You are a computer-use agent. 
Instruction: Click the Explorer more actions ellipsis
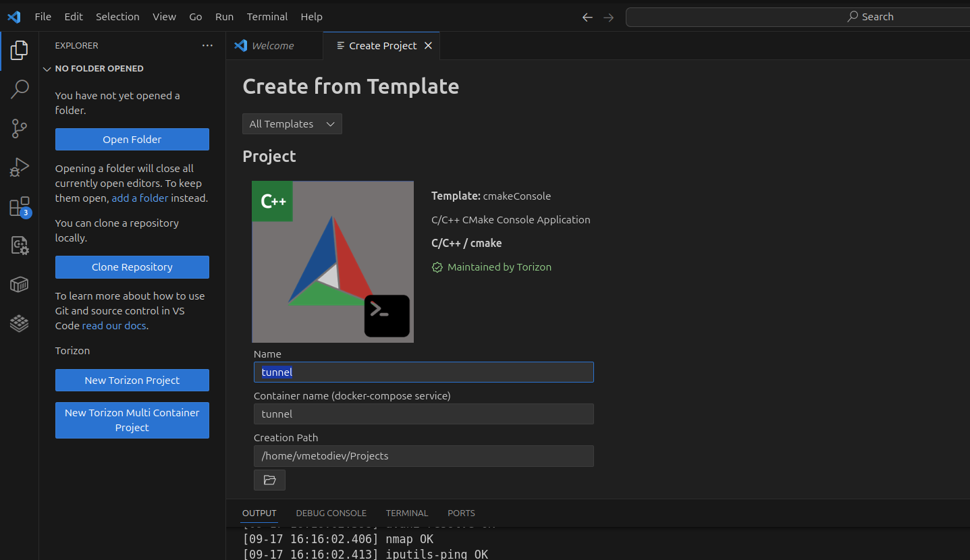click(207, 45)
